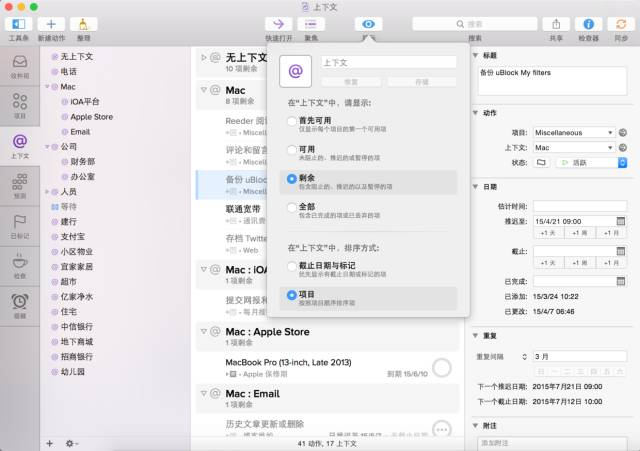
Task: Click go-to-project button beside Miscellaneous
Action: coord(622,133)
